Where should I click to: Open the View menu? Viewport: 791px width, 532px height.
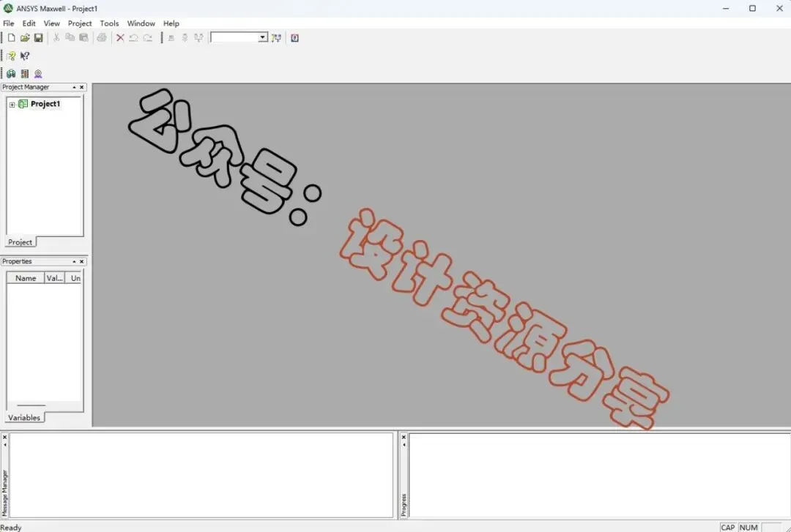(51, 23)
